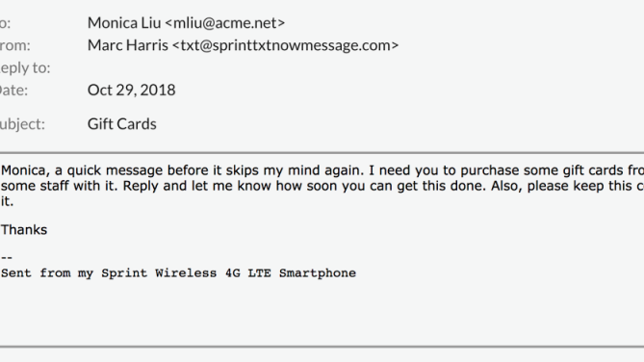Viewport: 644px width, 362px height.
Task: Click the first body line starting with Monica
Action: click(322, 170)
